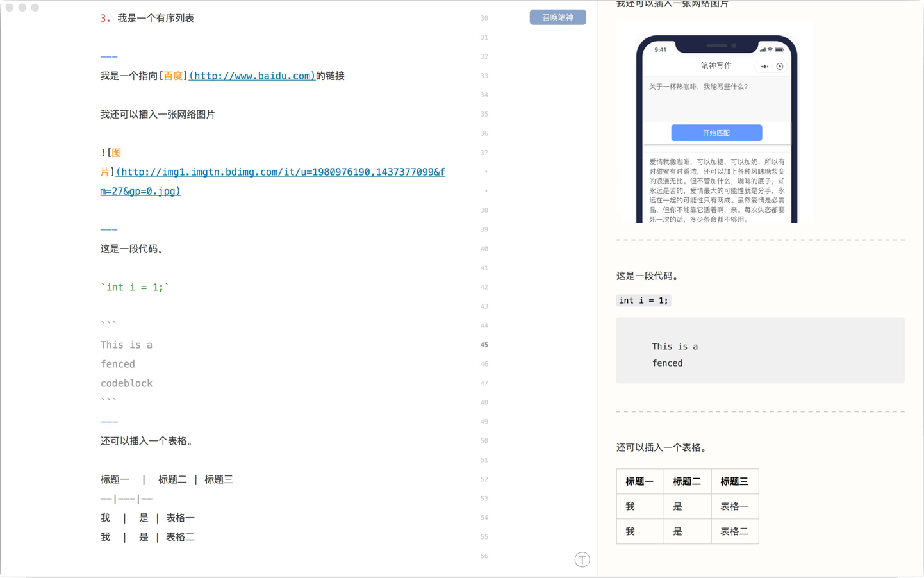The height and width of the screenshot is (578, 924).
Task: Click the '我 | 是 | 表格一' editor line
Action: pos(147,518)
